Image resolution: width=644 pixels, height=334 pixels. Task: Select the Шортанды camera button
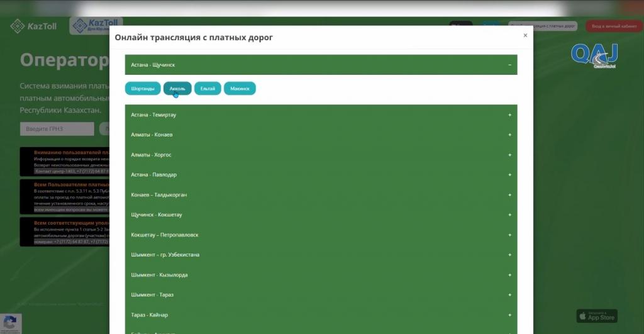click(143, 89)
